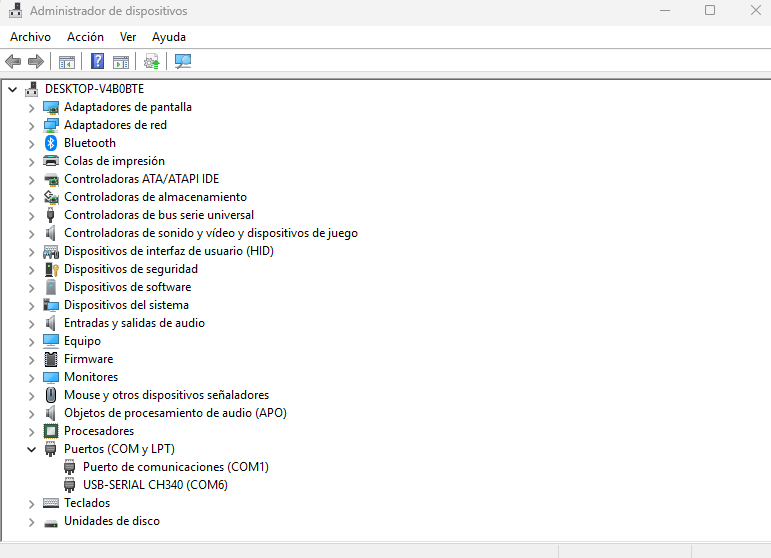Click the show/hide action pane toolbar icon

point(120,62)
